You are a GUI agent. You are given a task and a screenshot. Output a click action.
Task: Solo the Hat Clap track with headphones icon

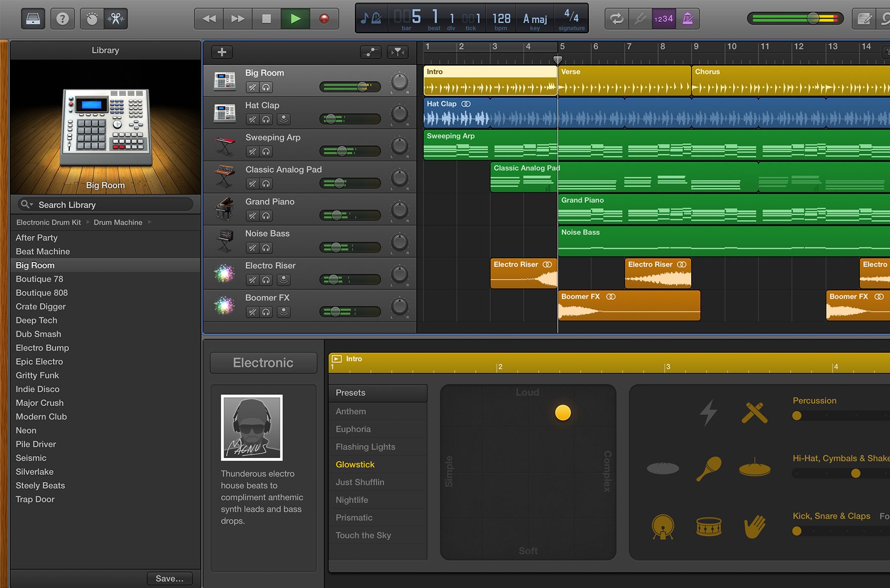(x=266, y=119)
